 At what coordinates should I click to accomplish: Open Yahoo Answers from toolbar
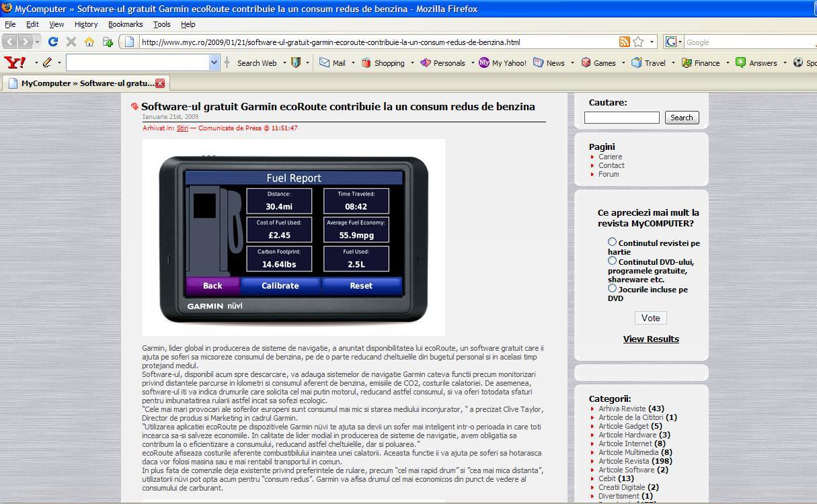pyautogui.click(x=756, y=62)
